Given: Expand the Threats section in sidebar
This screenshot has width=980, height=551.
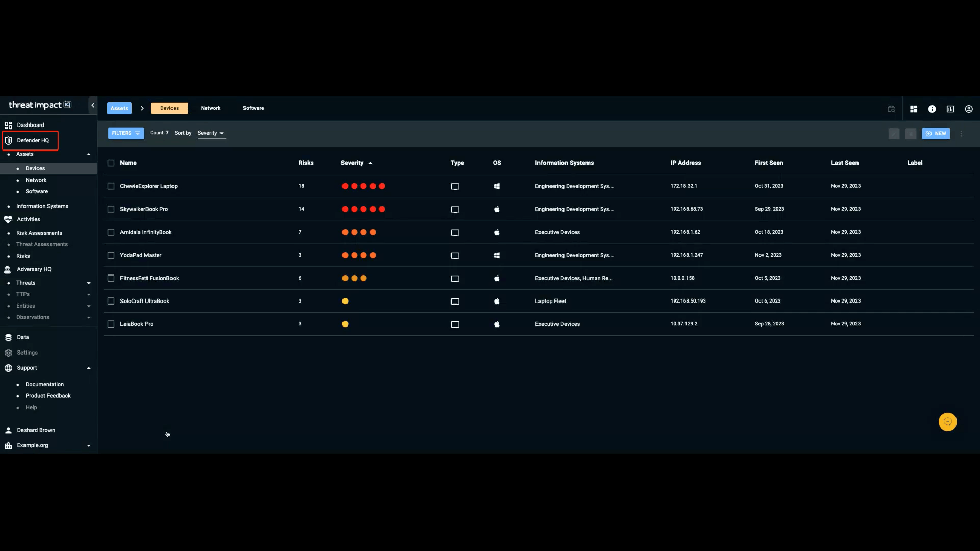Looking at the screenshot, I should click(x=88, y=283).
